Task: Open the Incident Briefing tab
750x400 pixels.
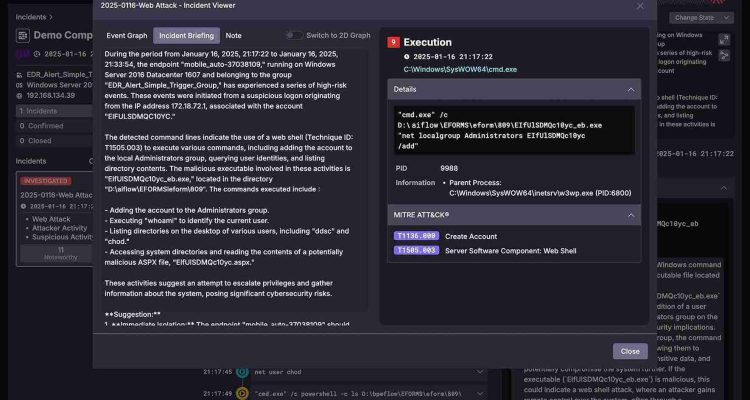Action: (187, 35)
